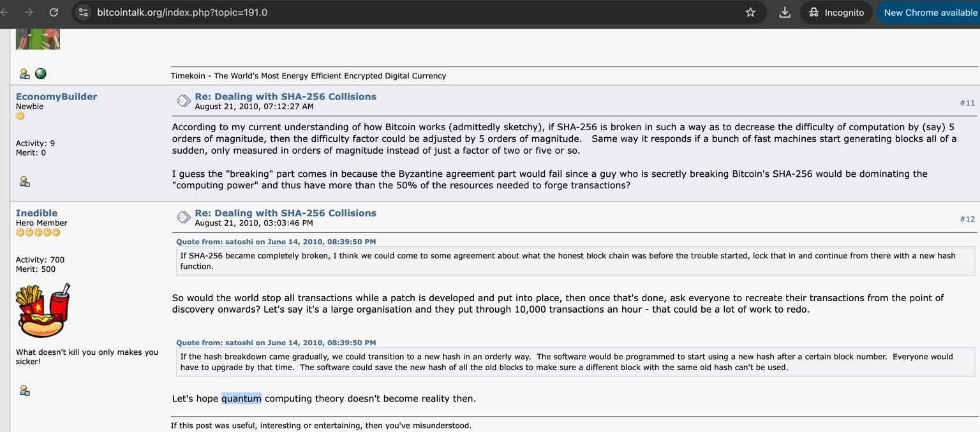980x432 pixels.
Task: View EconomyBuilder's profile via the small profile icon
Action: click(x=25, y=181)
